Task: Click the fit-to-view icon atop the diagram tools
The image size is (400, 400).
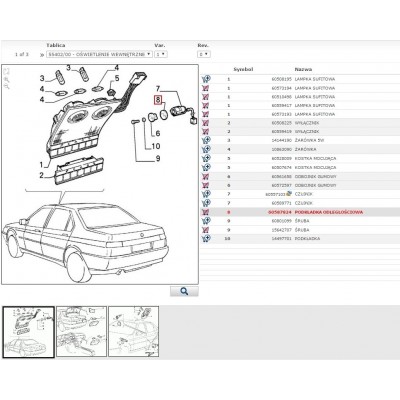Action: (7, 71)
